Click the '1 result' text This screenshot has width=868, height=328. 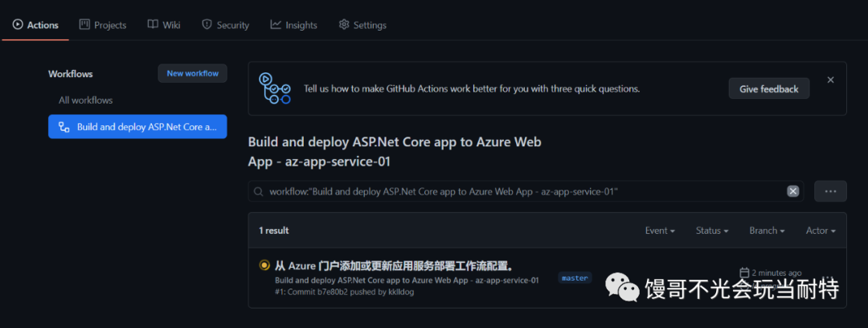[274, 231]
